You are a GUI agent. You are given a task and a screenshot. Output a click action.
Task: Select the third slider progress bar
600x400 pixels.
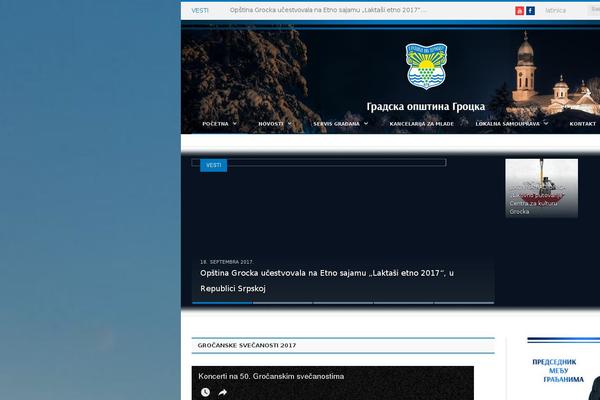point(343,303)
